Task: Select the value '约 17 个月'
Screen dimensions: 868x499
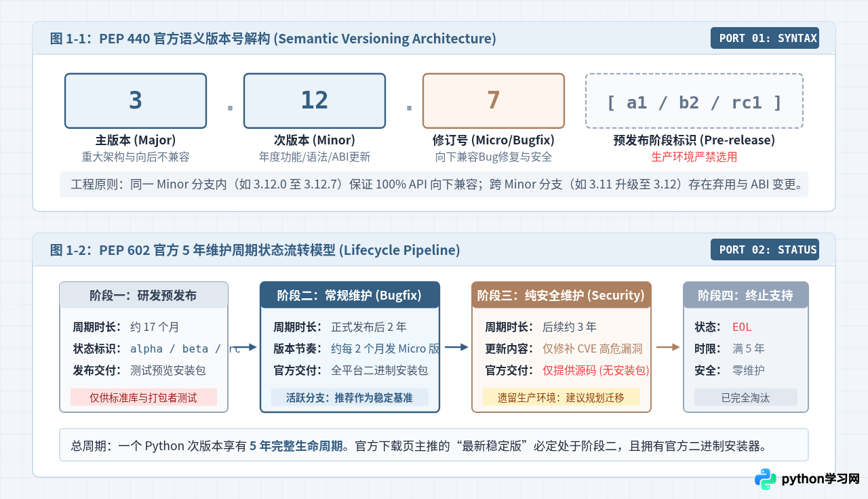Action: click(x=155, y=327)
